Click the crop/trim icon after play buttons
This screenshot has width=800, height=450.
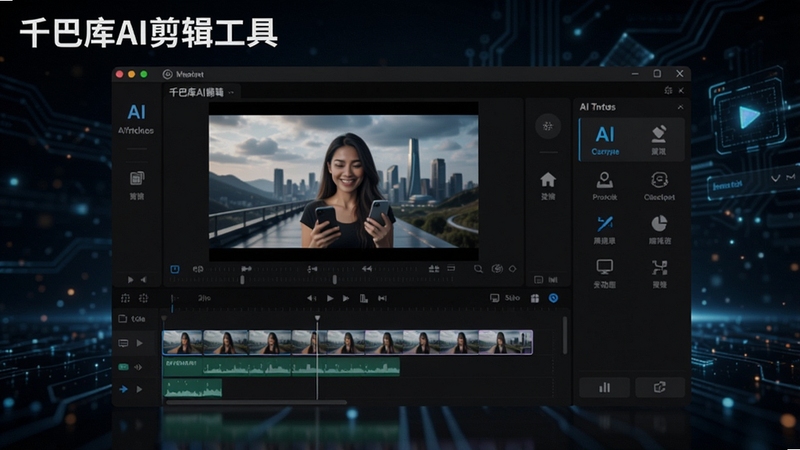(364, 298)
